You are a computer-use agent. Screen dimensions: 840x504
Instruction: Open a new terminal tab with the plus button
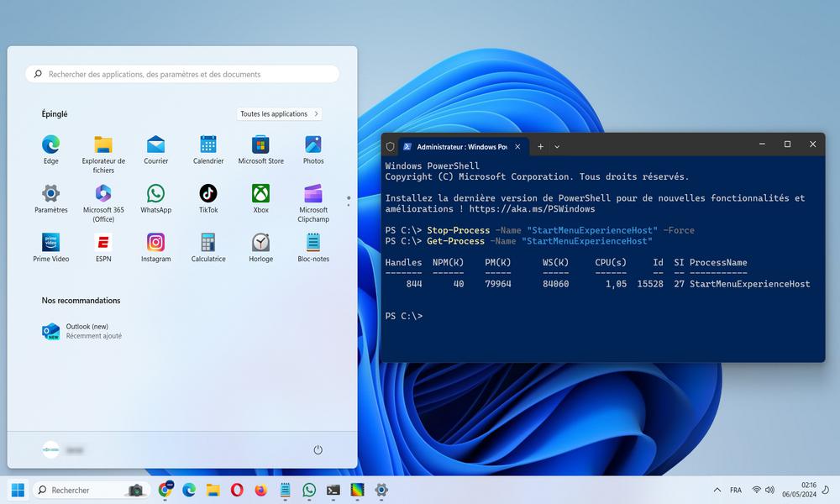541,144
